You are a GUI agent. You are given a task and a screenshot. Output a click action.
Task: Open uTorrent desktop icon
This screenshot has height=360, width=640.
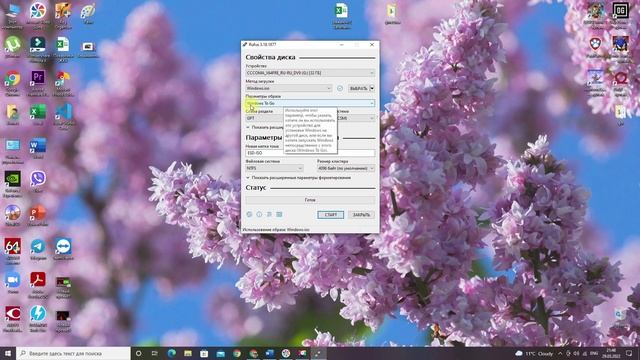(13, 44)
